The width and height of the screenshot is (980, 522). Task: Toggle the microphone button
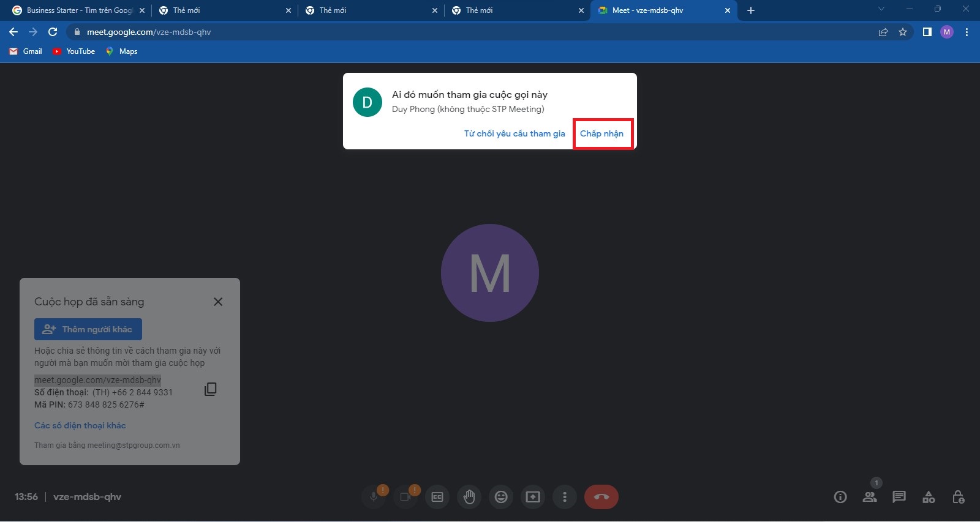tap(374, 497)
